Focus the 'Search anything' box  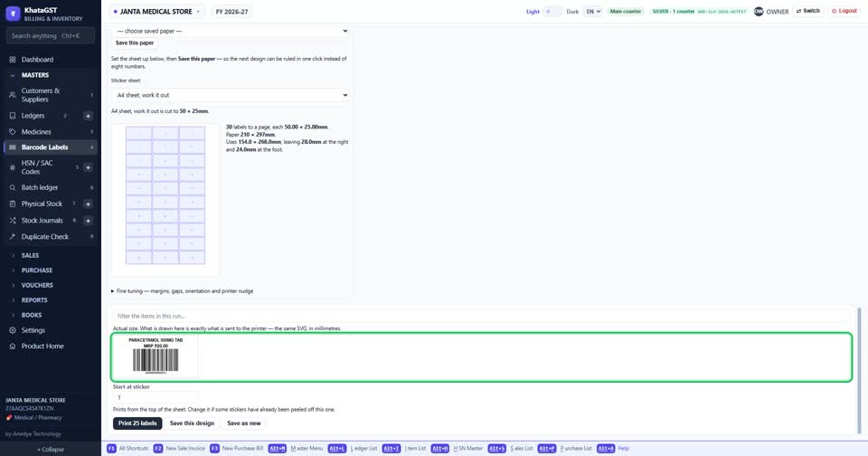click(51, 36)
